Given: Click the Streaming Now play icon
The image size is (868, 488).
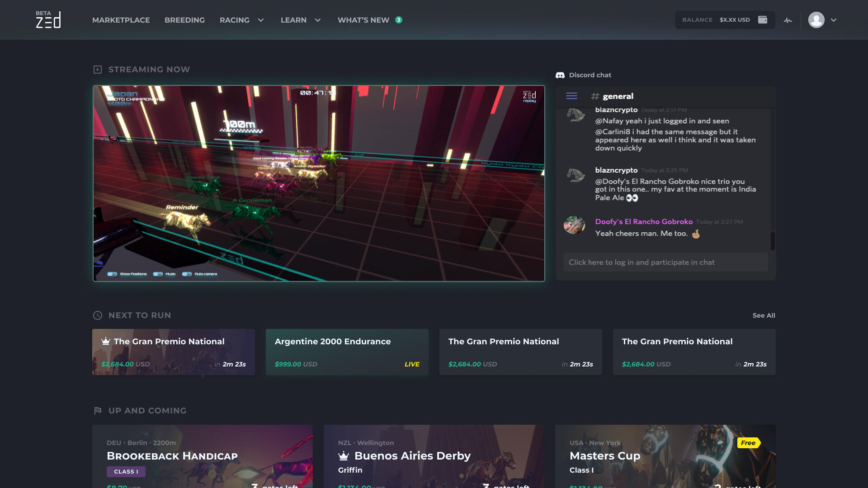Looking at the screenshot, I should 97,69.
